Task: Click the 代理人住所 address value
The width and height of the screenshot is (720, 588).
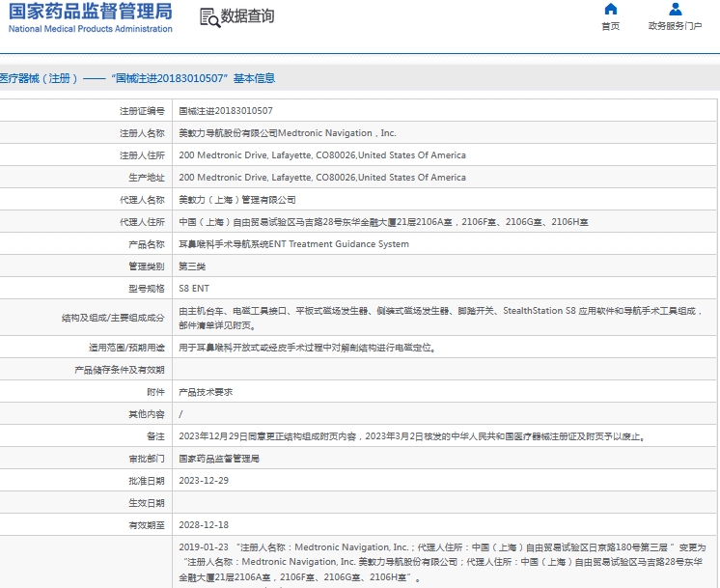Action: (x=383, y=222)
